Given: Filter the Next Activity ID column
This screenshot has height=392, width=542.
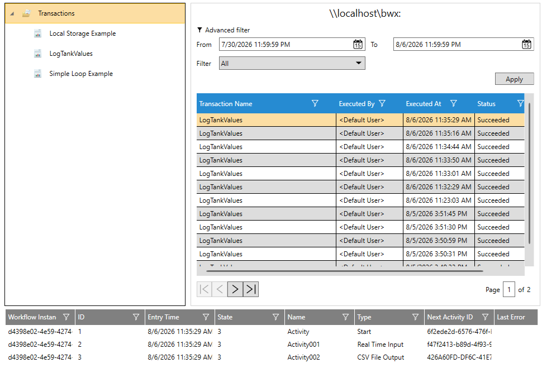Looking at the screenshot, I should coord(485,317).
